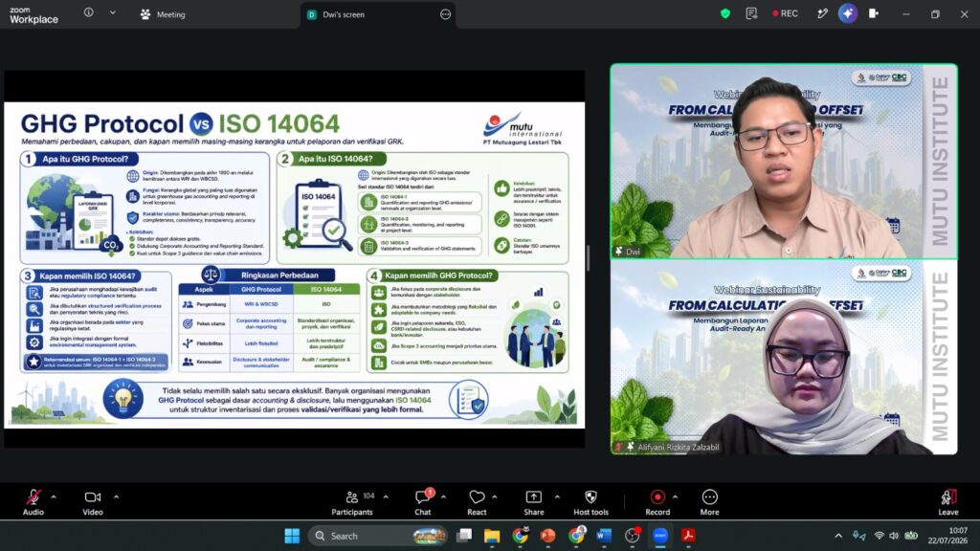Show hidden system tray icons

(838, 536)
